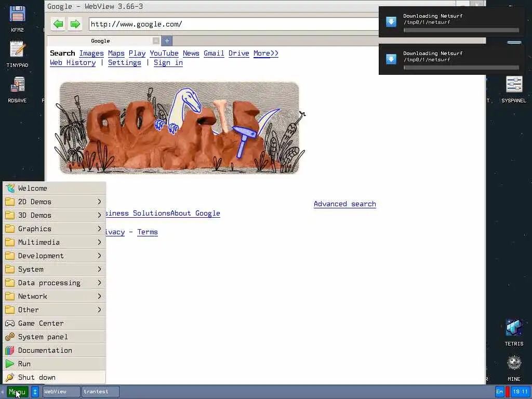Open a new tab with plus button

[x=167, y=41]
